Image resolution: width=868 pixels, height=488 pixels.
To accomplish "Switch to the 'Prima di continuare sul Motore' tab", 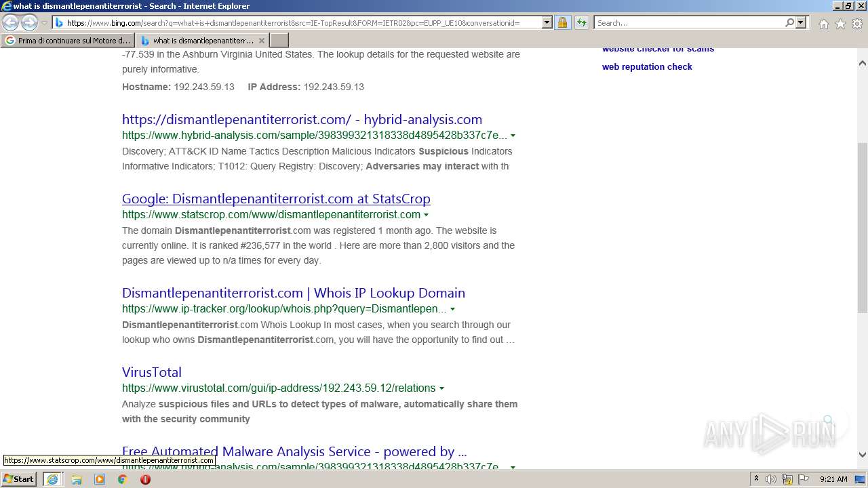I will click(68, 41).
